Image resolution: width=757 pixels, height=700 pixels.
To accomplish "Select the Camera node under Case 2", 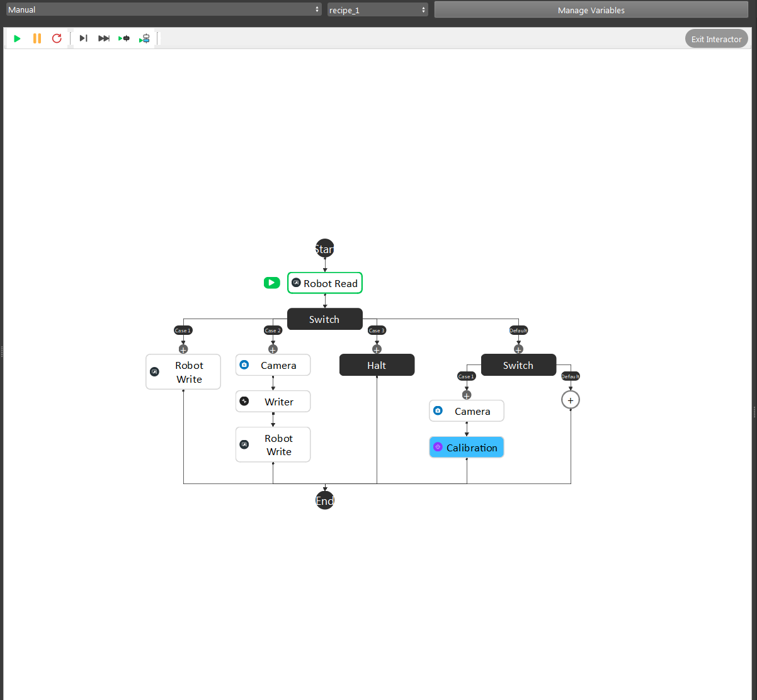I will pos(273,365).
